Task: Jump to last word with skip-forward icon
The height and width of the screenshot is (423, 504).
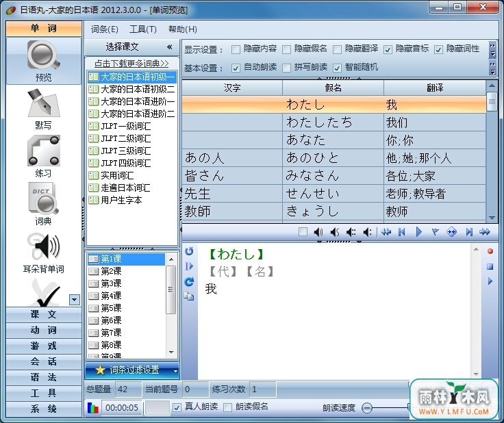Action: [x=469, y=232]
